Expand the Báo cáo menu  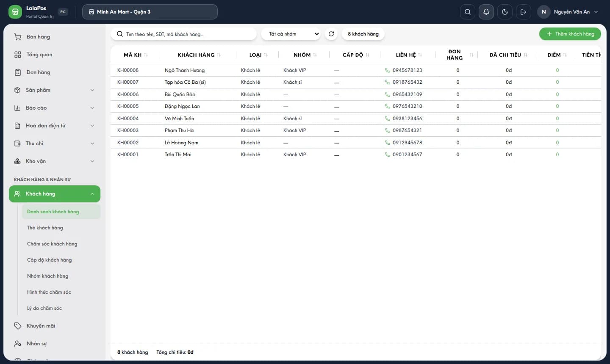click(x=55, y=108)
